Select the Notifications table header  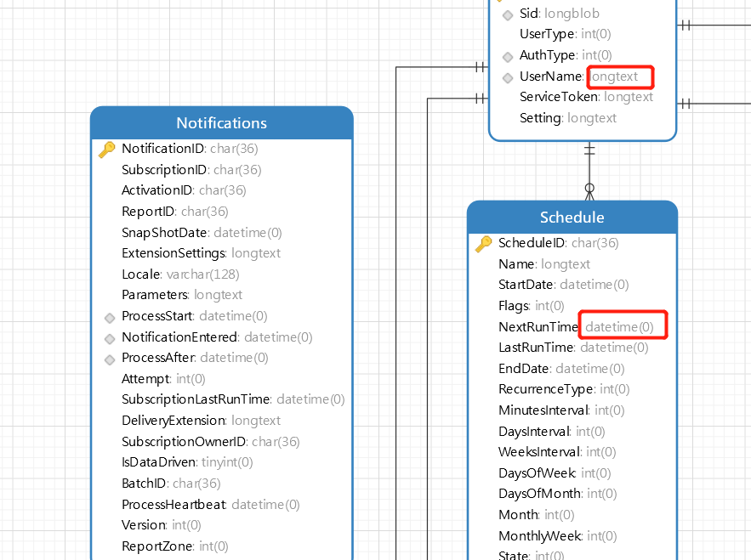click(x=222, y=123)
